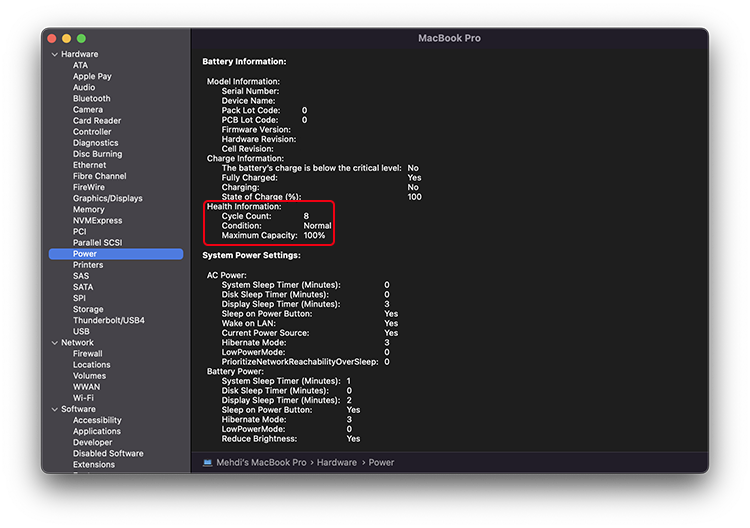Open Wi-Fi under Network
The height and width of the screenshot is (528, 750).
pyautogui.click(x=83, y=398)
